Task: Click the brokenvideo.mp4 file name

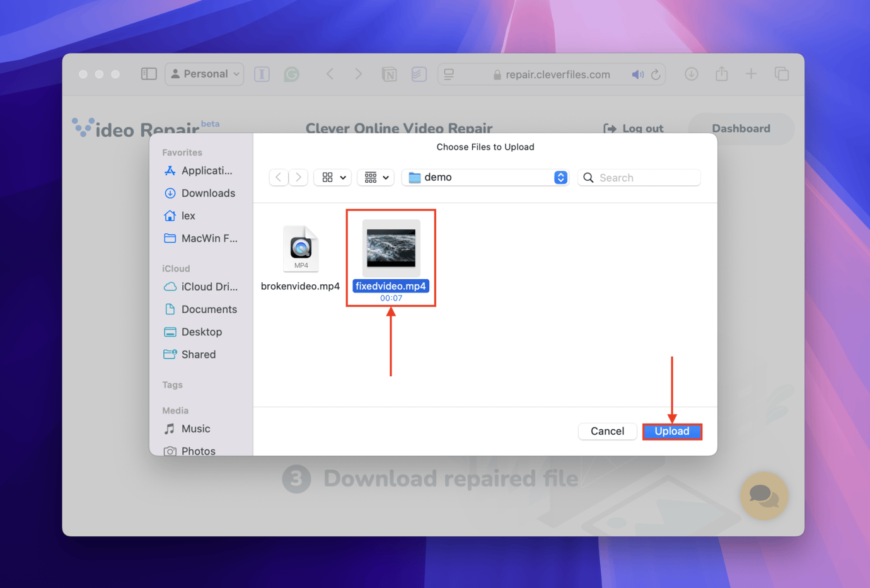Action: (300, 286)
